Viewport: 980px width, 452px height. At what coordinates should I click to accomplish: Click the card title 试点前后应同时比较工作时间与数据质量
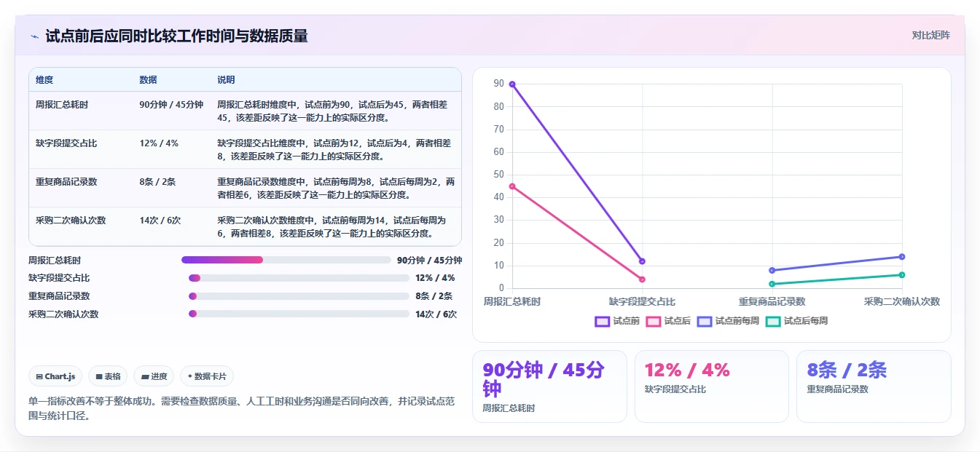tap(176, 36)
